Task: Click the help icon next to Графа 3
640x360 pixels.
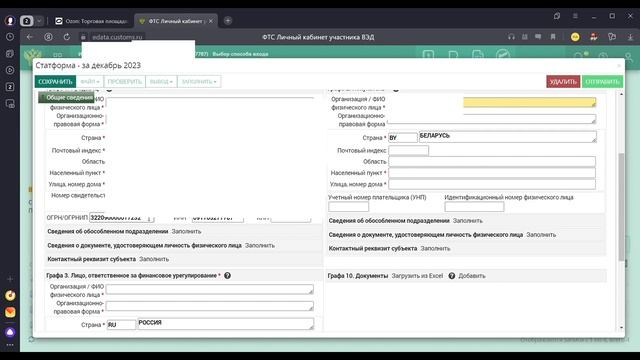Action: click(227, 276)
